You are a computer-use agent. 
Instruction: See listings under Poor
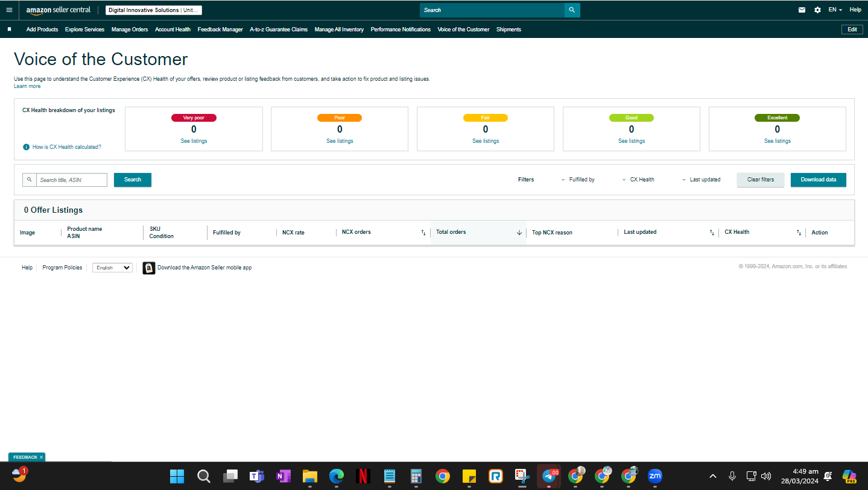pos(340,141)
